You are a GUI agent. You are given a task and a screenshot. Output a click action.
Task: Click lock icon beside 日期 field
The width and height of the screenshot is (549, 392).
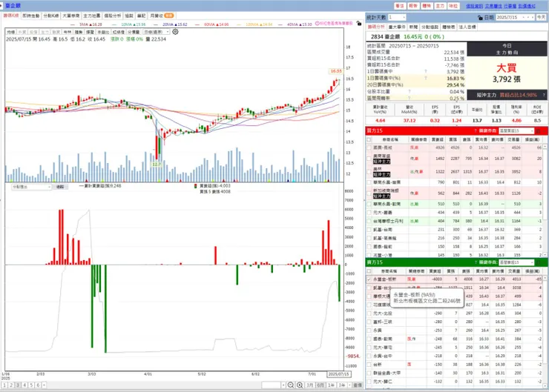coord(481,17)
